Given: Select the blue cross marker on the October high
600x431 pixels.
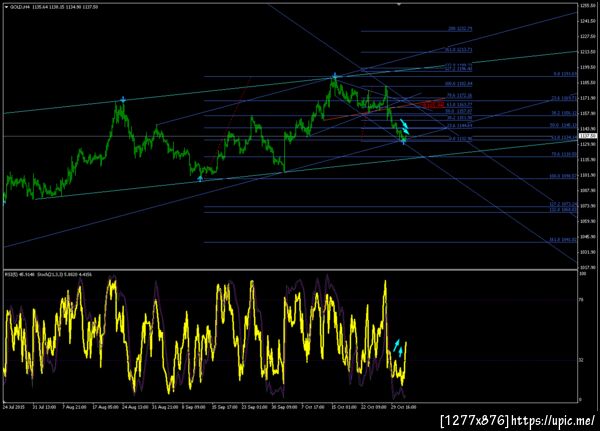Looking at the screenshot, I should pyautogui.click(x=334, y=76).
